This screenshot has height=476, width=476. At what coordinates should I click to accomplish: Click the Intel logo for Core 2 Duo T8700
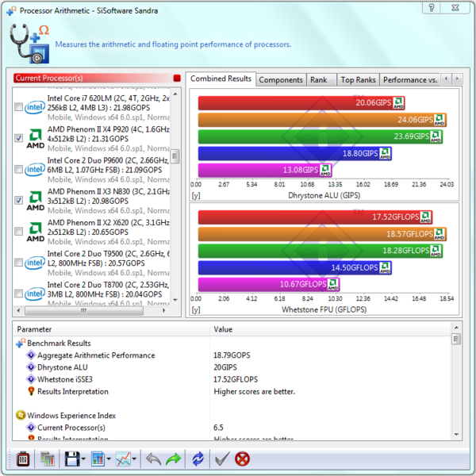[35, 294]
